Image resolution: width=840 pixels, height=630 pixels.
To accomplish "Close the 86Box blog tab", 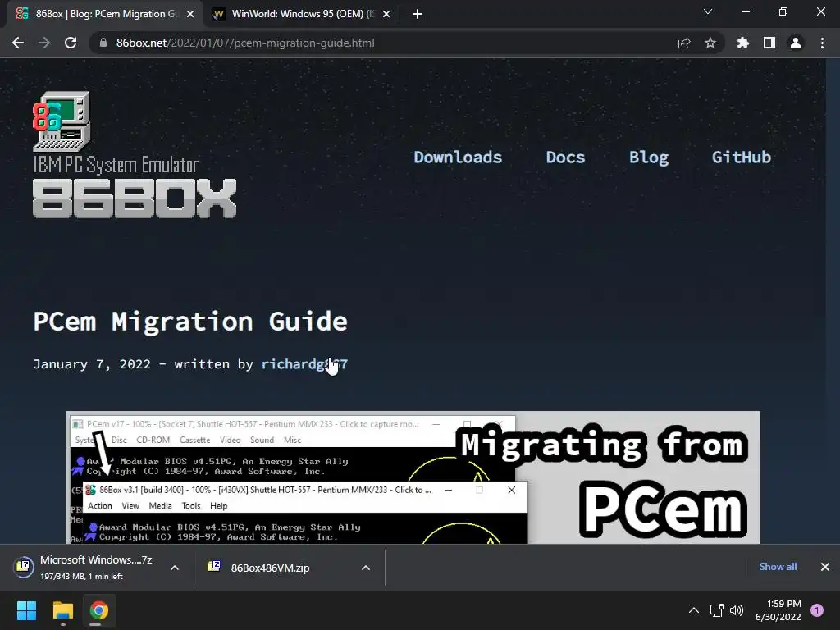I will pos(190,14).
